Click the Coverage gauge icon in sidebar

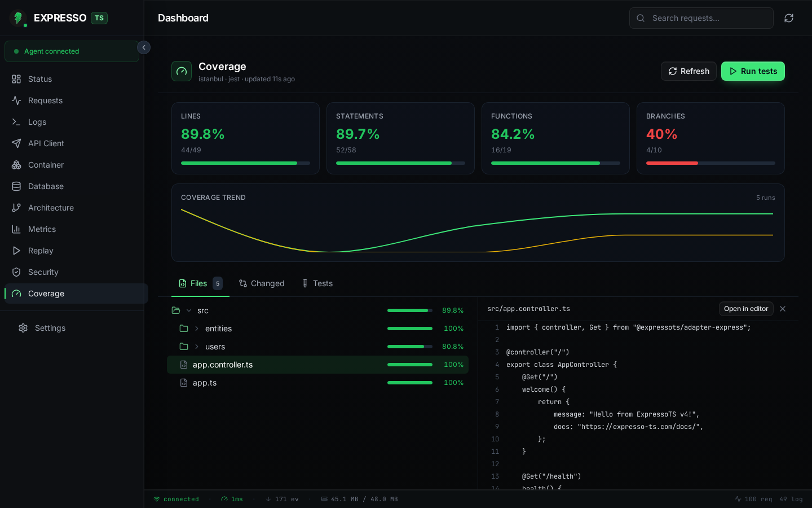tap(16, 294)
